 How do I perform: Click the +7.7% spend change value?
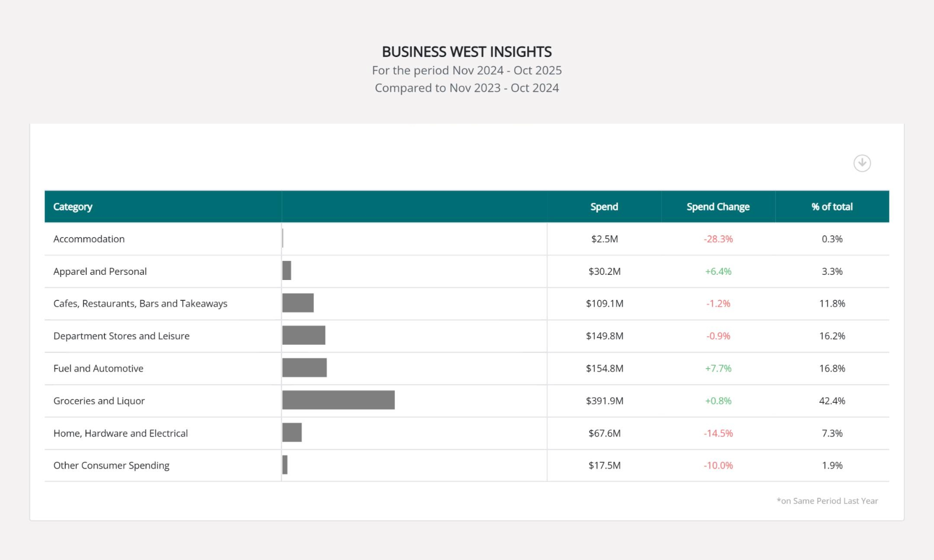(x=718, y=368)
